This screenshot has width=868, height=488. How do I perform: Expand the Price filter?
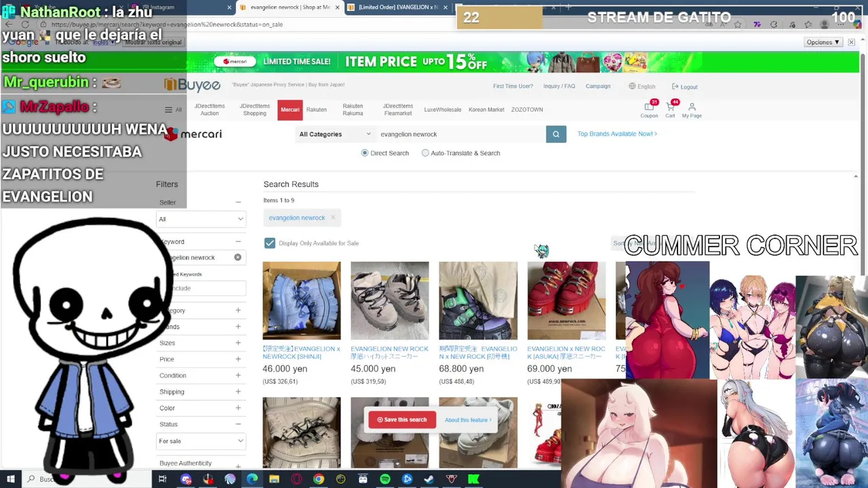[238, 359]
